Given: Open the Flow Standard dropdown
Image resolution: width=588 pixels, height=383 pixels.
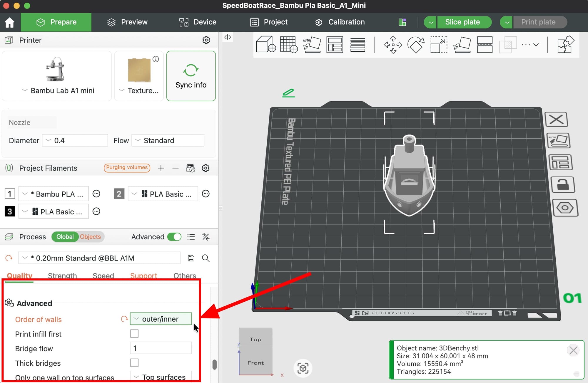Looking at the screenshot, I should 168,140.
